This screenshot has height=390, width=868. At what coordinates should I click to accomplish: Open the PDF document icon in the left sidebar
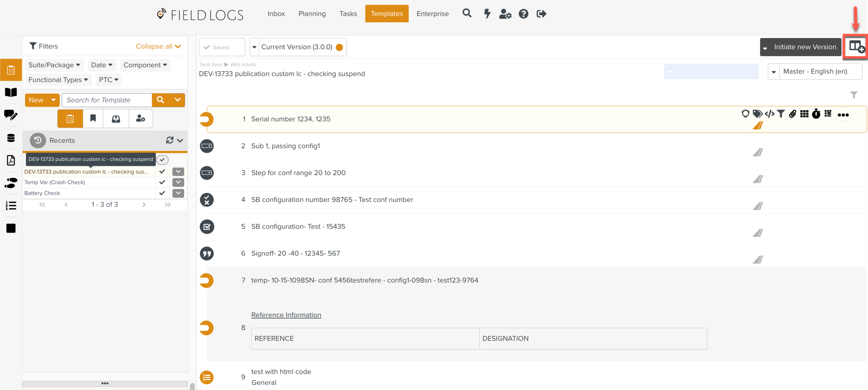coord(11,160)
